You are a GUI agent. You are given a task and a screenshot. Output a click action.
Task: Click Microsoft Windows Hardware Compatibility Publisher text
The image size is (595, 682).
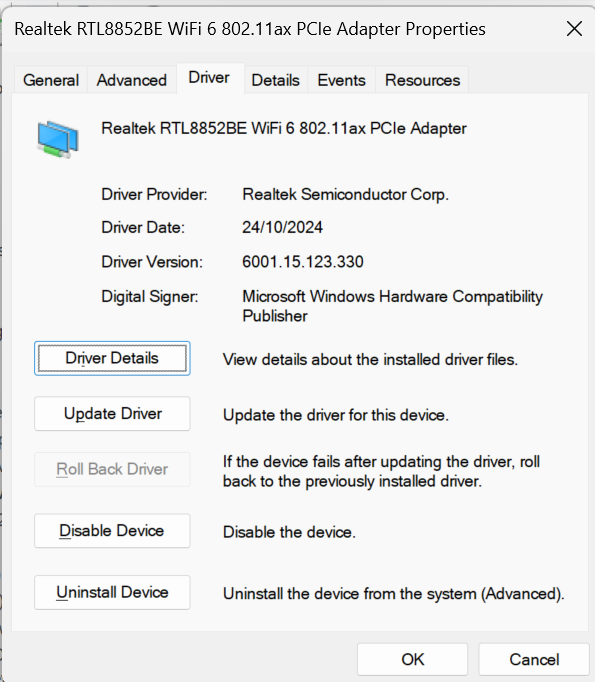click(x=392, y=306)
